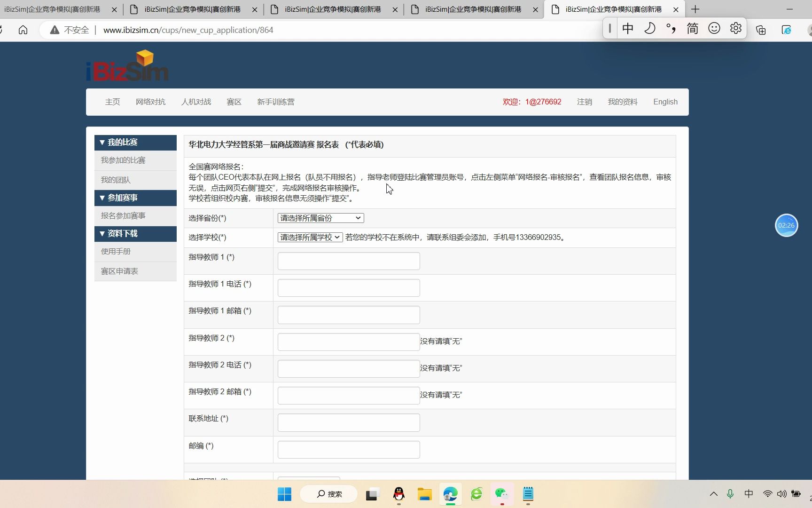The image size is (812, 508).
Task: Click the 指导教师 2 邮箱 field
Action: pyautogui.click(x=349, y=396)
